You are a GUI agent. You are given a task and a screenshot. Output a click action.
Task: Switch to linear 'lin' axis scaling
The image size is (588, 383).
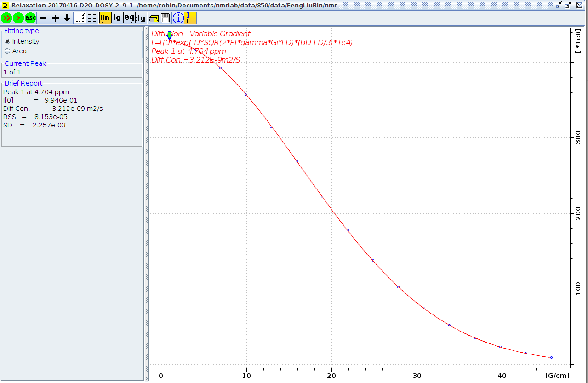tap(105, 18)
